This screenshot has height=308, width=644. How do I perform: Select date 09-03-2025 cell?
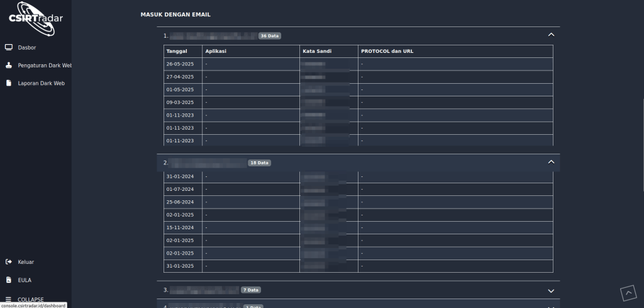coord(183,103)
